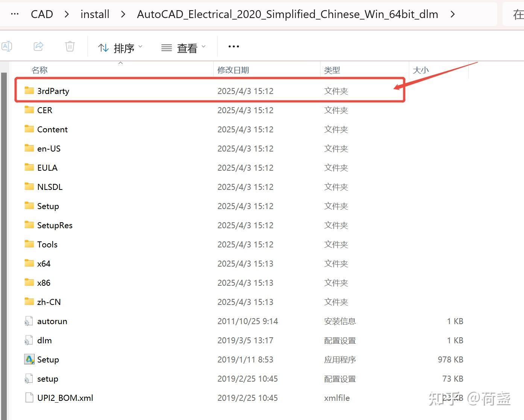Select the zh-CN folder icon

coord(29,301)
